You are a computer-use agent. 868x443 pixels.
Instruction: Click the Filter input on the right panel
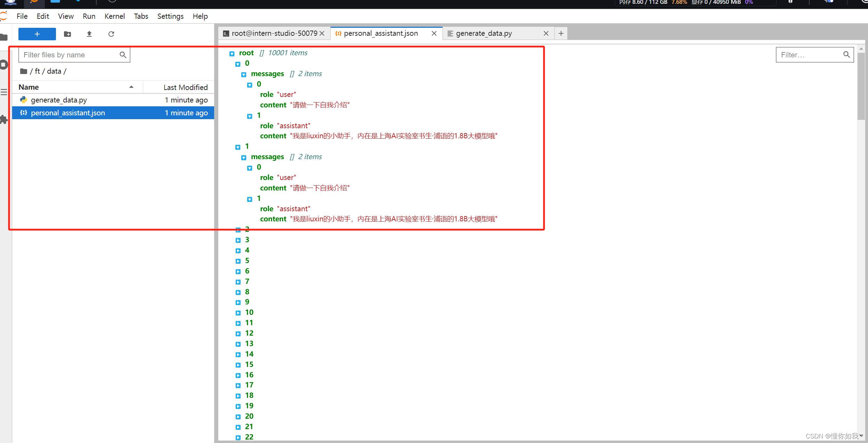pos(814,55)
